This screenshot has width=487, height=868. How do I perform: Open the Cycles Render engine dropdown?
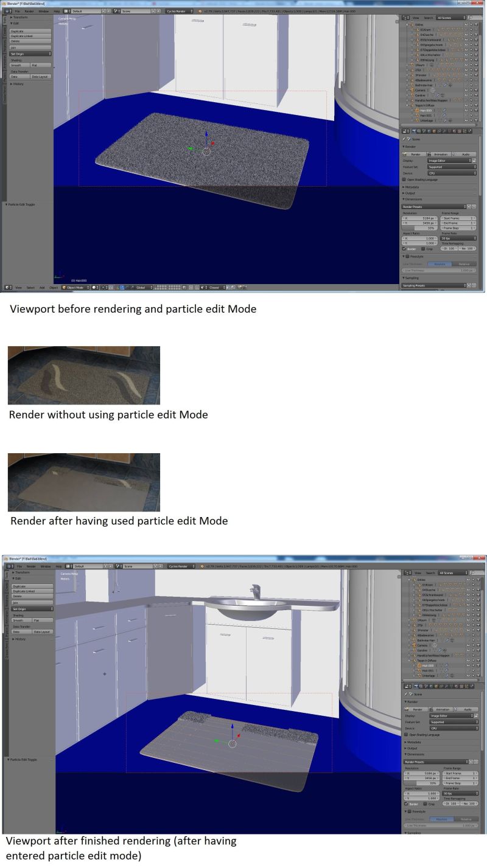click(x=180, y=10)
